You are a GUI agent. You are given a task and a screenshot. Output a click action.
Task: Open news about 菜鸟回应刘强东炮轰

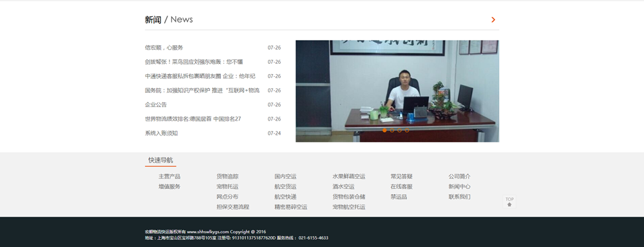[194, 62]
